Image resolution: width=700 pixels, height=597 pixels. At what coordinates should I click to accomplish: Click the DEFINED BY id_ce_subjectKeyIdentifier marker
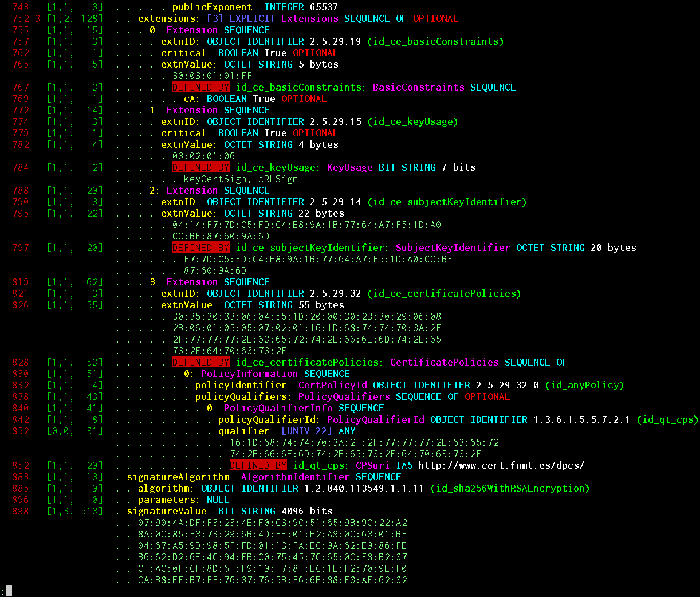[200, 248]
